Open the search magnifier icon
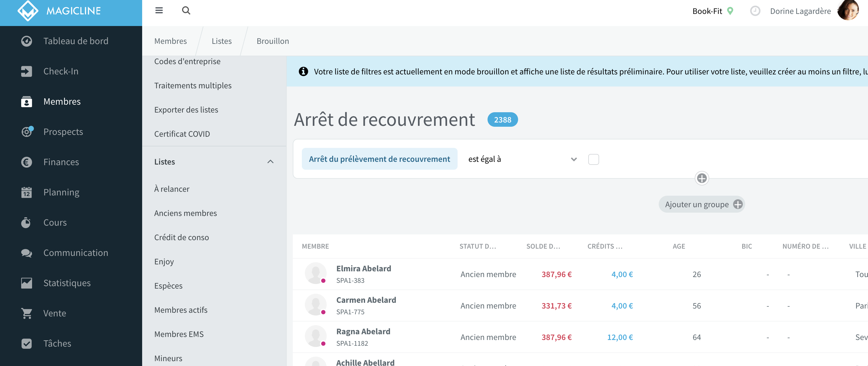The height and width of the screenshot is (366, 868). pyautogui.click(x=186, y=11)
